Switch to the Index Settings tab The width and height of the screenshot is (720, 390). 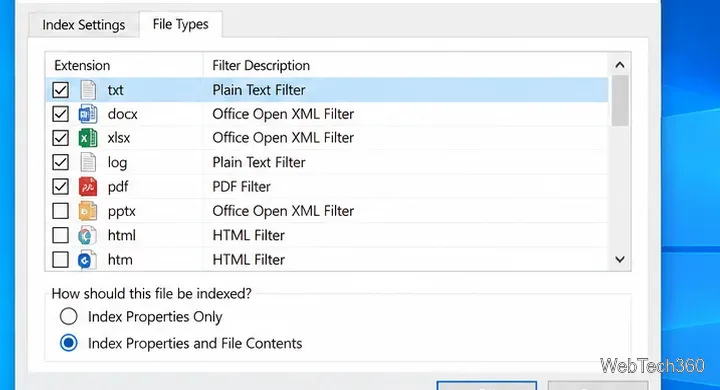[84, 24]
